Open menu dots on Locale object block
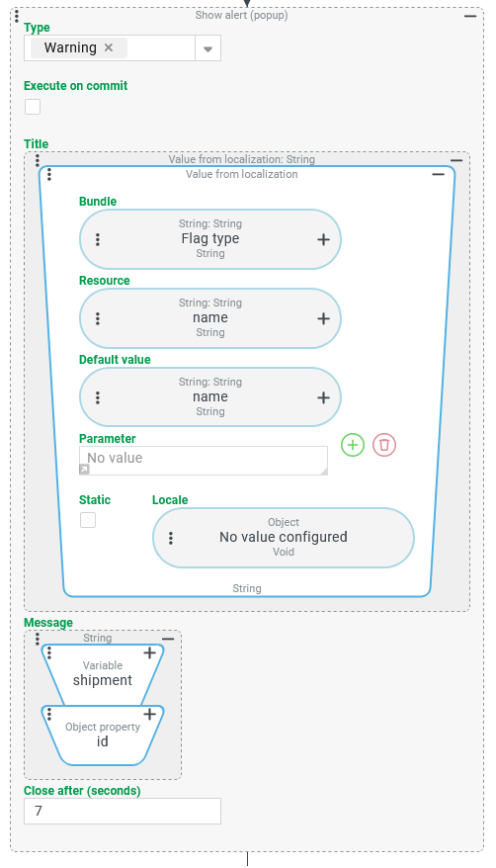The height and width of the screenshot is (868, 496). (x=171, y=538)
